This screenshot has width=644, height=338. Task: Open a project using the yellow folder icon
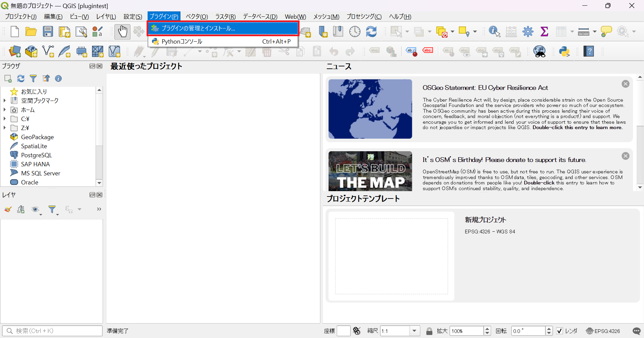tap(31, 32)
